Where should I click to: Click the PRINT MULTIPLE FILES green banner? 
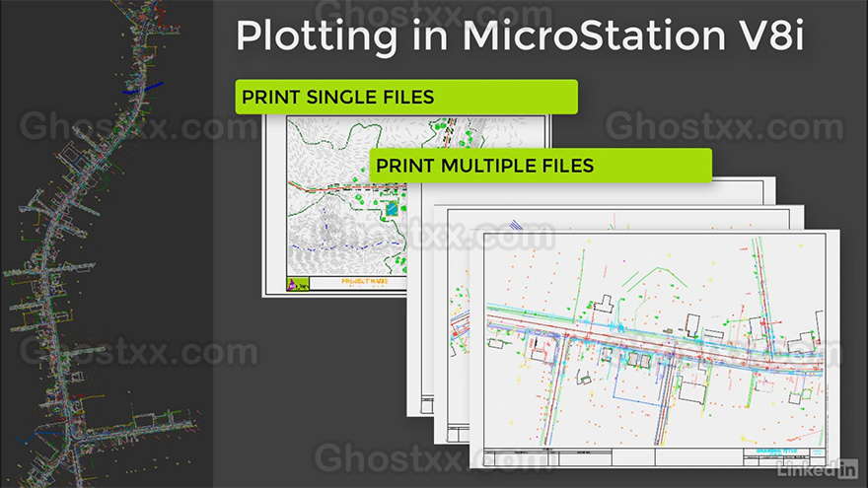pos(541,166)
